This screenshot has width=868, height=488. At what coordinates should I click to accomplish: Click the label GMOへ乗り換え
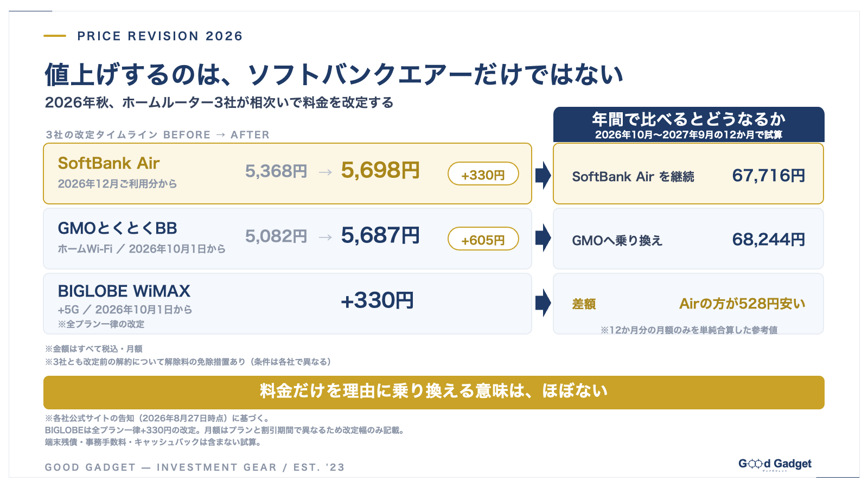617,241
